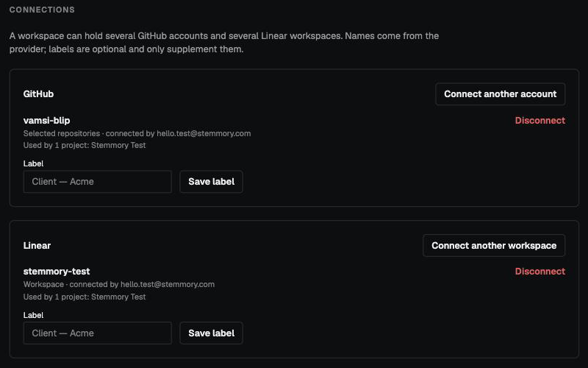Disconnect the stemmory-test Linear workspace
Viewport: 588px width, 368px height.
(539, 271)
